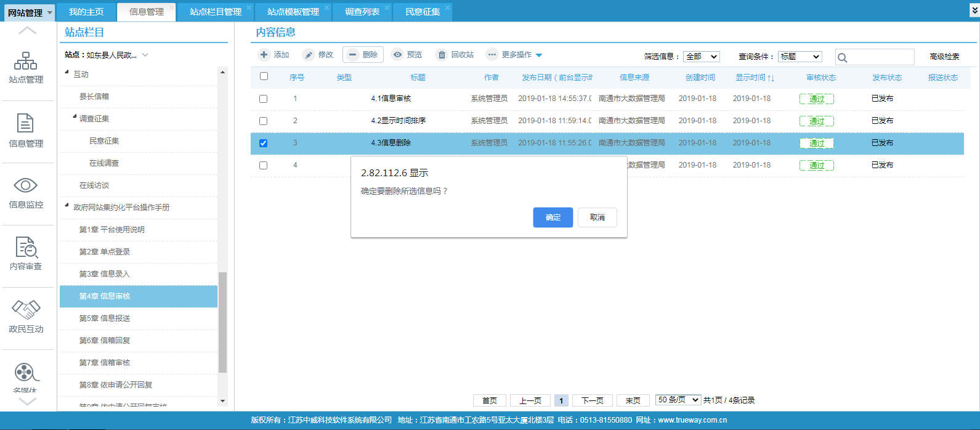Check the row 4.2显示时间排序 checkbox
Image resolution: width=980 pixels, height=430 pixels.
(x=263, y=121)
